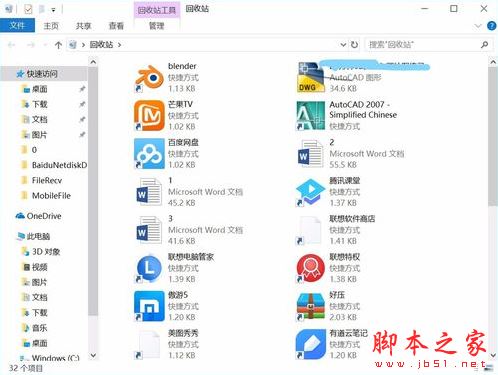Select the 傲游5 browser shortcut icon

pos(149,306)
